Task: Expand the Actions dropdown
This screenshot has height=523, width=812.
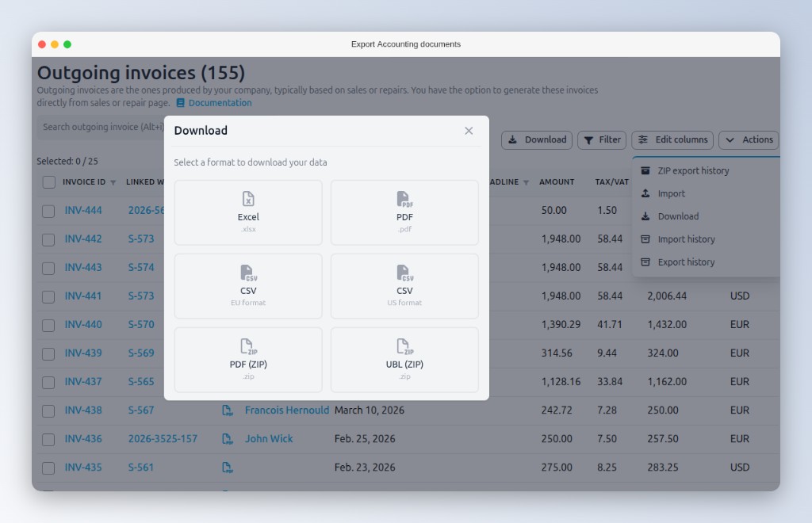Action: (x=748, y=139)
